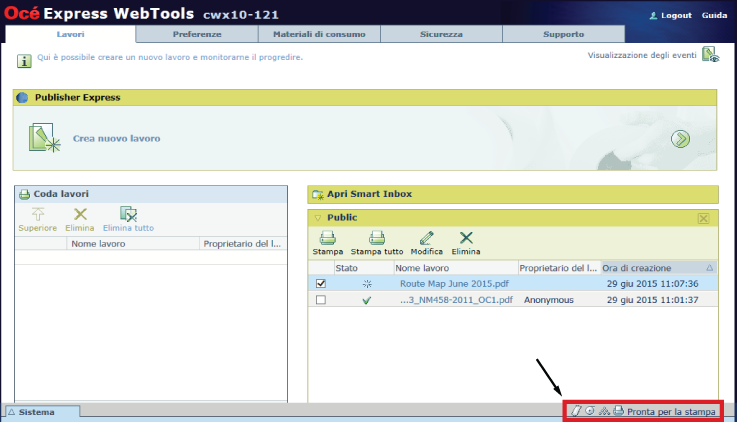737x422 pixels.
Task: Close the Public smart inbox
Action: pyautogui.click(x=703, y=219)
